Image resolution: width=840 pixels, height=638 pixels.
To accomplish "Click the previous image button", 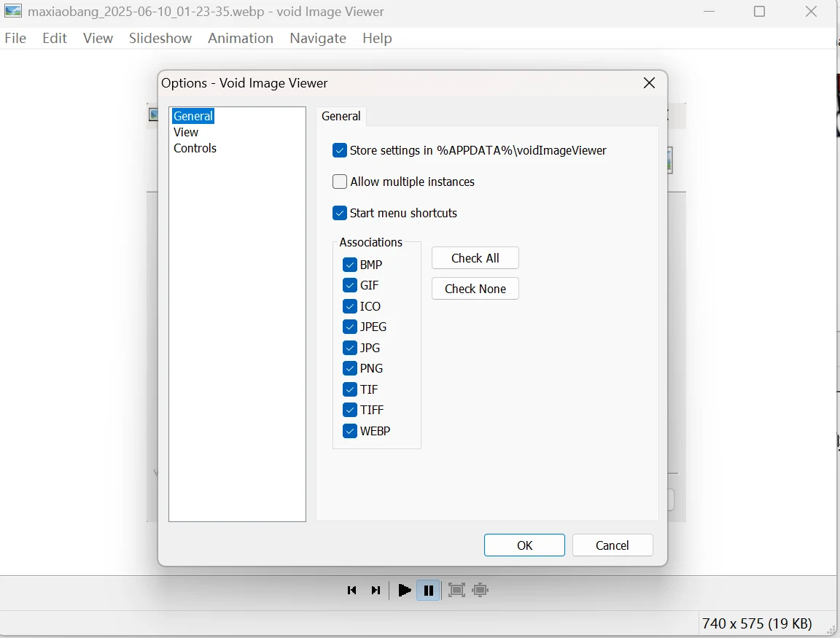I will (352, 590).
